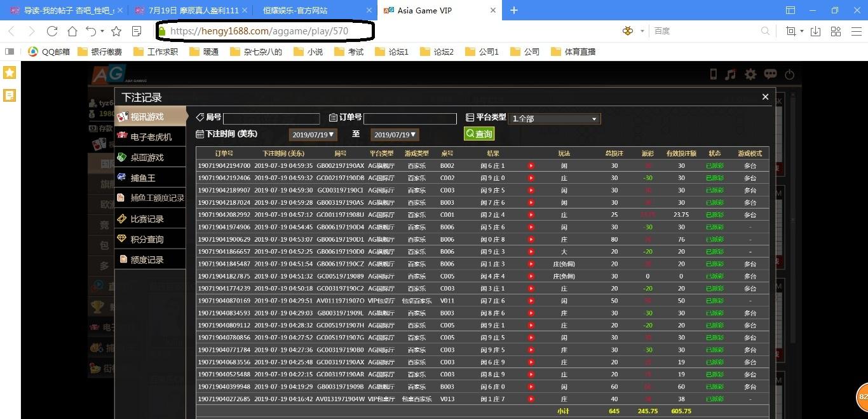This screenshot has width=868, height=419.
Task: Open 比赛记录 tab
Action: click(151, 219)
